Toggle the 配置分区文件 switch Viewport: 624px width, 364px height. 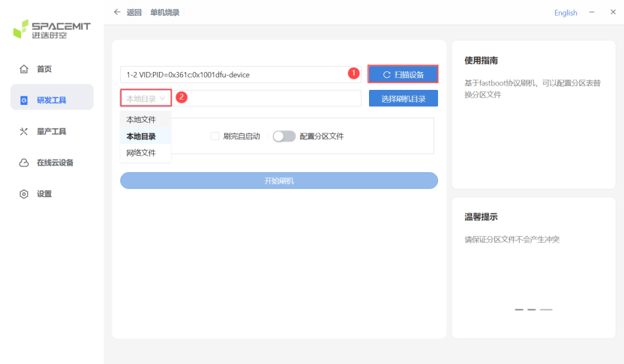coord(283,136)
